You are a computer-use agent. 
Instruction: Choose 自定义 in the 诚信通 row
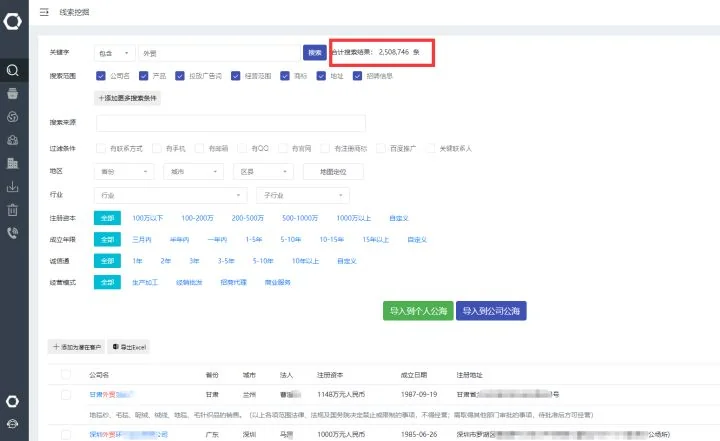[x=347, y=261]
